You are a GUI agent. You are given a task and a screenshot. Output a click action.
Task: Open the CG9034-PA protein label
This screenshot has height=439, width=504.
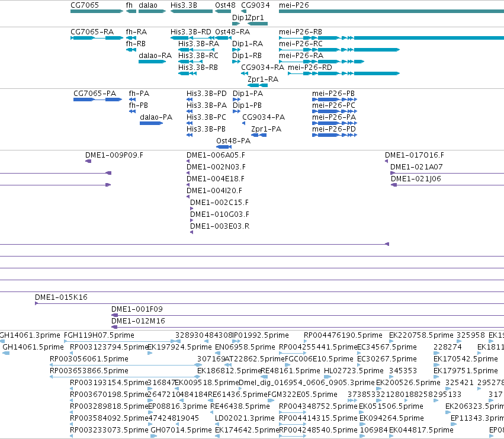point(263,117)
